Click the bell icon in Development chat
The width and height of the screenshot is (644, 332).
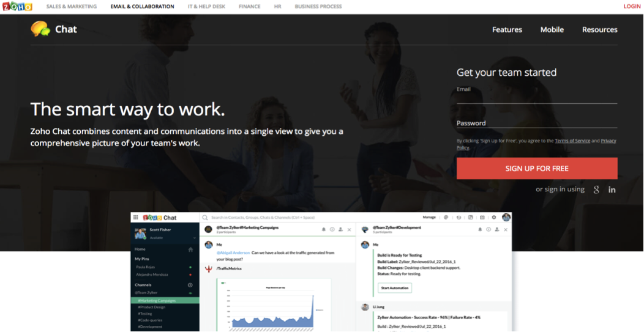(480, 230)
